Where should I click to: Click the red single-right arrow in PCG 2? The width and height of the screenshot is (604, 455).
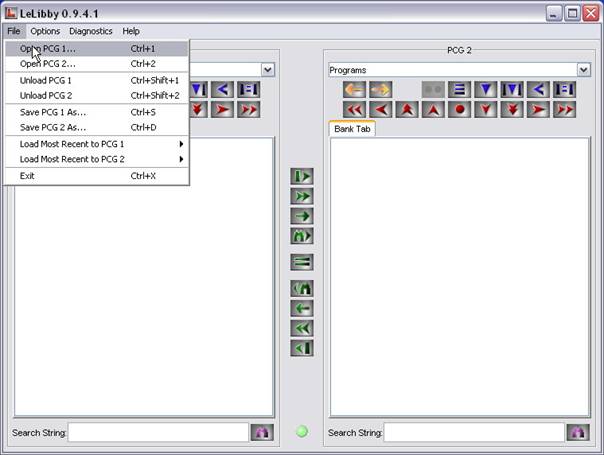538,110
